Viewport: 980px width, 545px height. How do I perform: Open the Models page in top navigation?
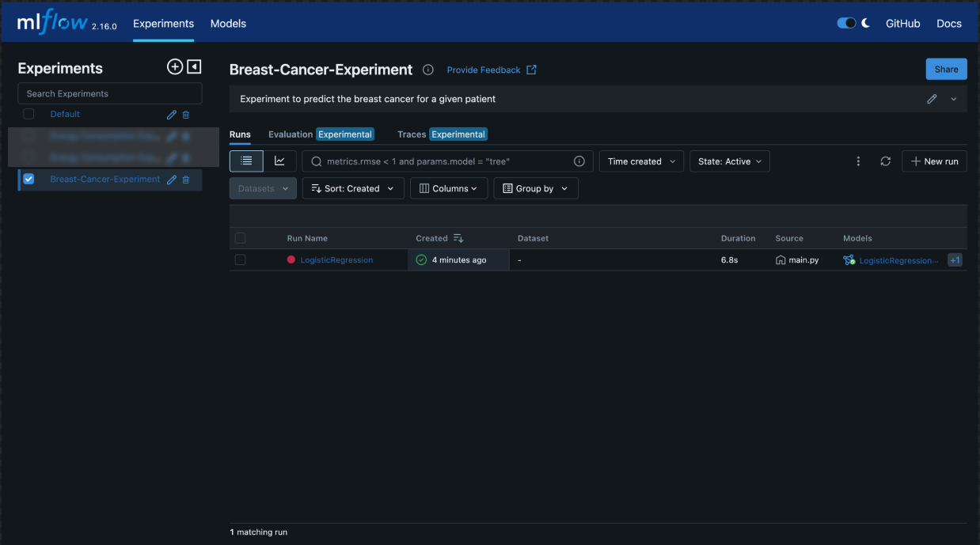(228, 24)
